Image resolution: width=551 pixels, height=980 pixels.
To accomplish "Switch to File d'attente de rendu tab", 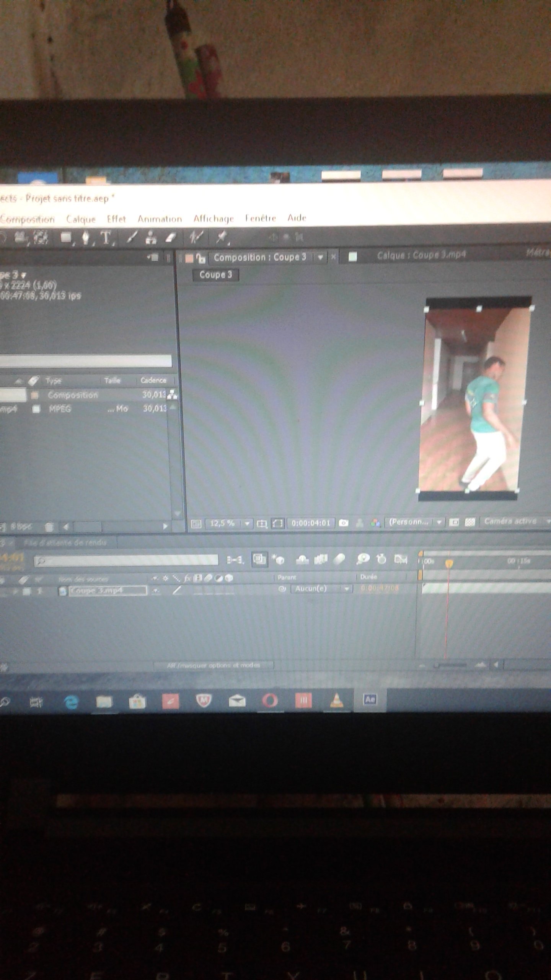I will (65, 543).
